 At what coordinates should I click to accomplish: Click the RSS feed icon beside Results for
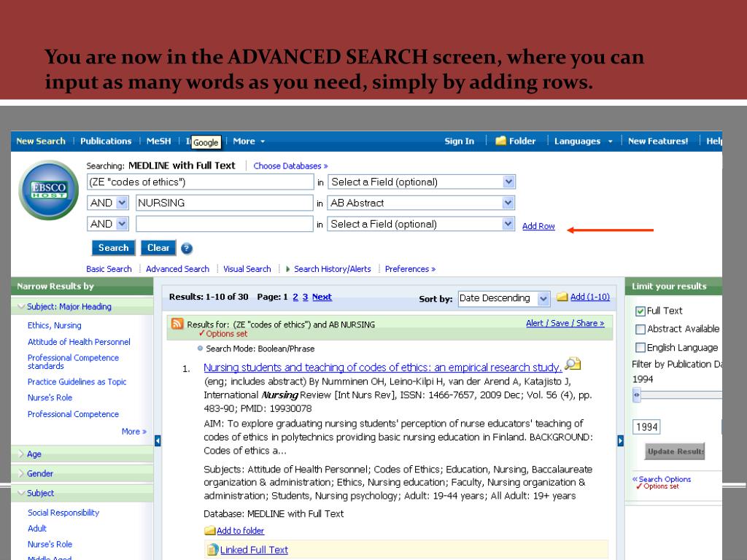tap(177, 324)
